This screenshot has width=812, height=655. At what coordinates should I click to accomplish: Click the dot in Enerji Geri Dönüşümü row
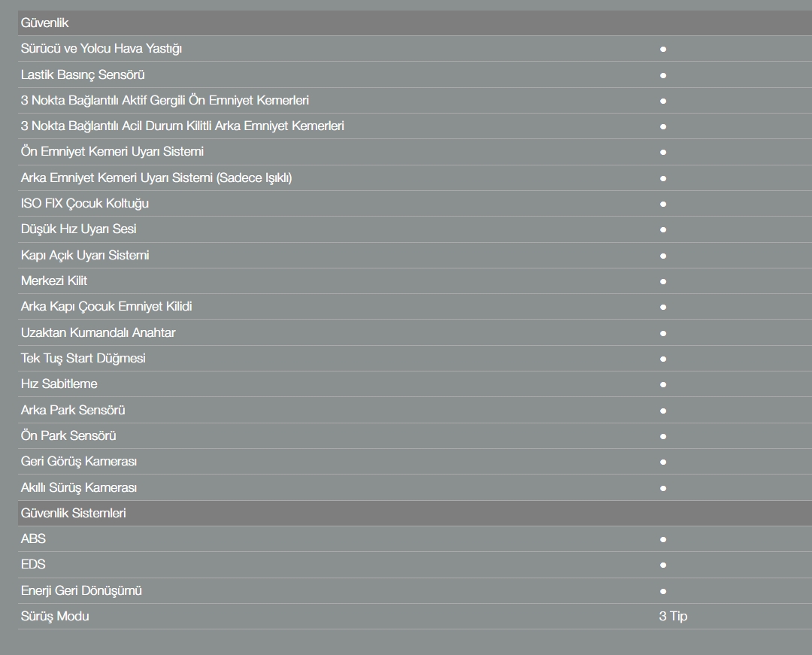click(663, 591)
